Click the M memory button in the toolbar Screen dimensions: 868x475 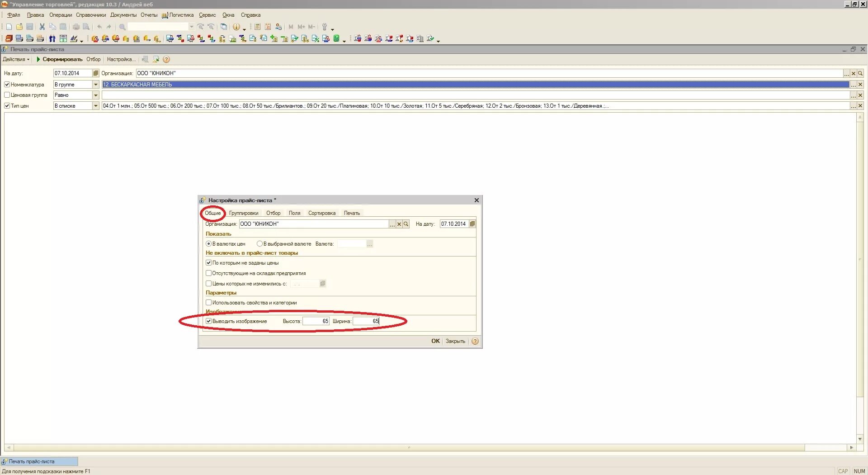click(291, 27)
